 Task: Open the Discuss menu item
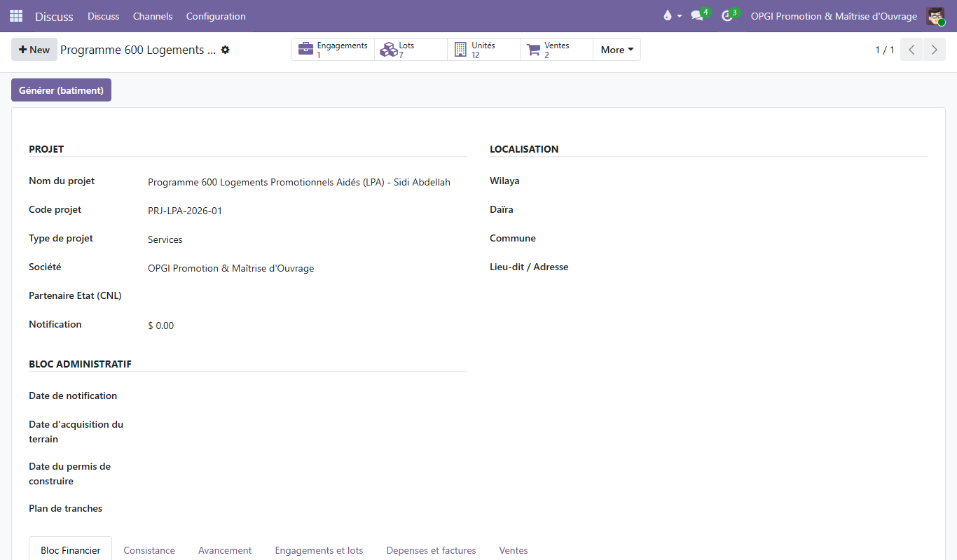click(x=103, y=16)
